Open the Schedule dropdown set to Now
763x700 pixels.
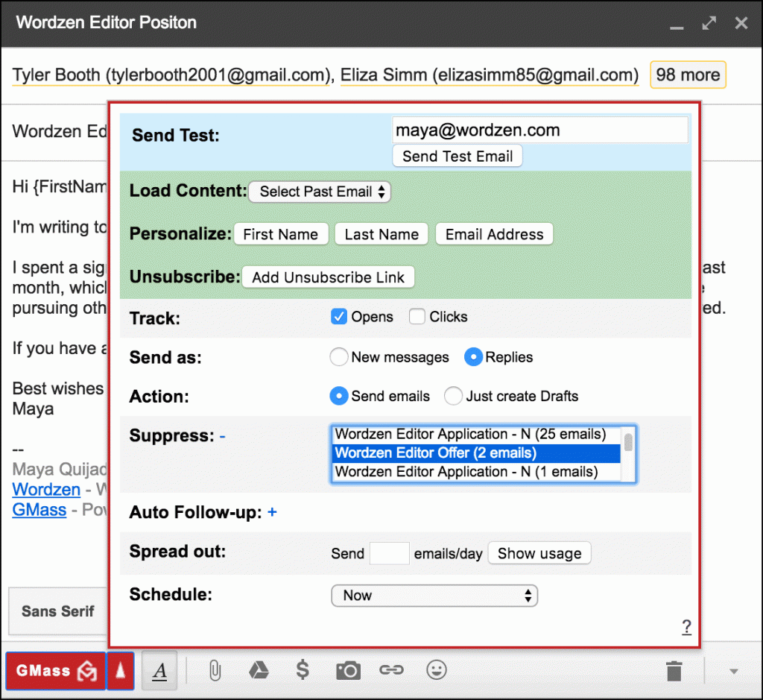(x=434, y=596)
